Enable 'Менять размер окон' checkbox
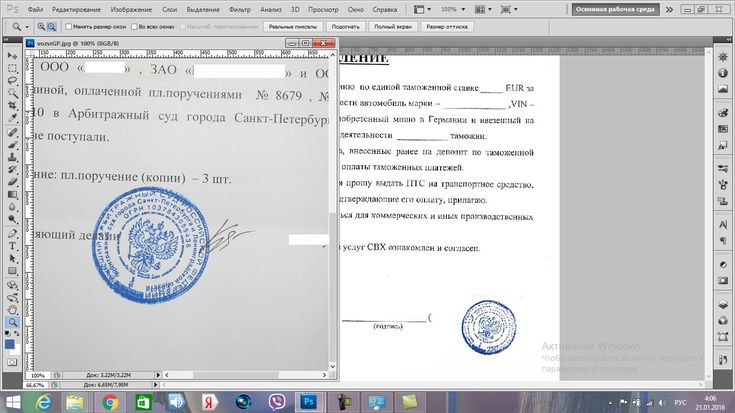This screenshot has height=413, width=735. [68, 27]
